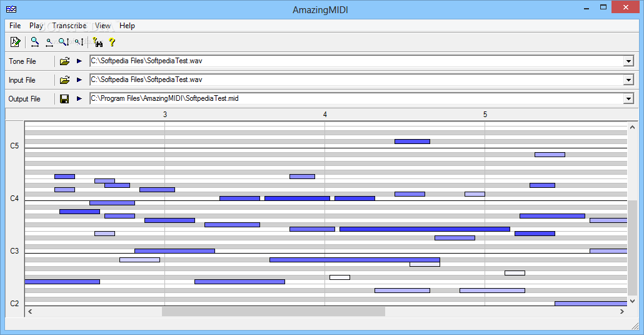Screen dimensions: 644x335
Task: Select the note bar above the C5 line
Action: (413, 142)
